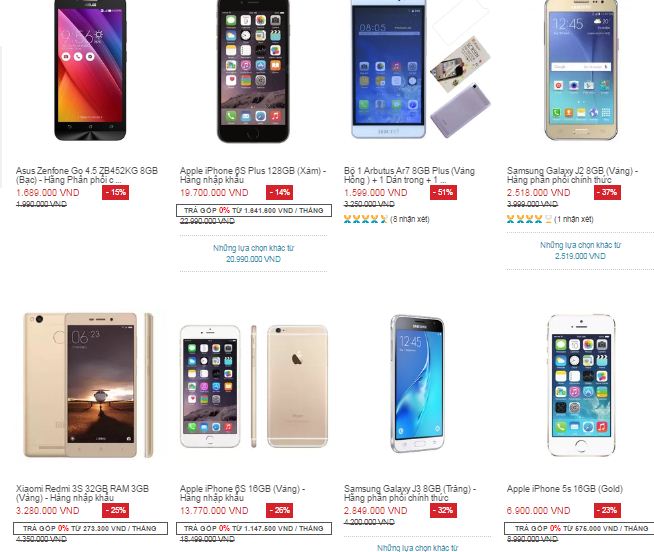Click the Xiaomi Redmi 3S 32GB title
The width and height of the screenshot is (654, 552).
click(82, 493)
